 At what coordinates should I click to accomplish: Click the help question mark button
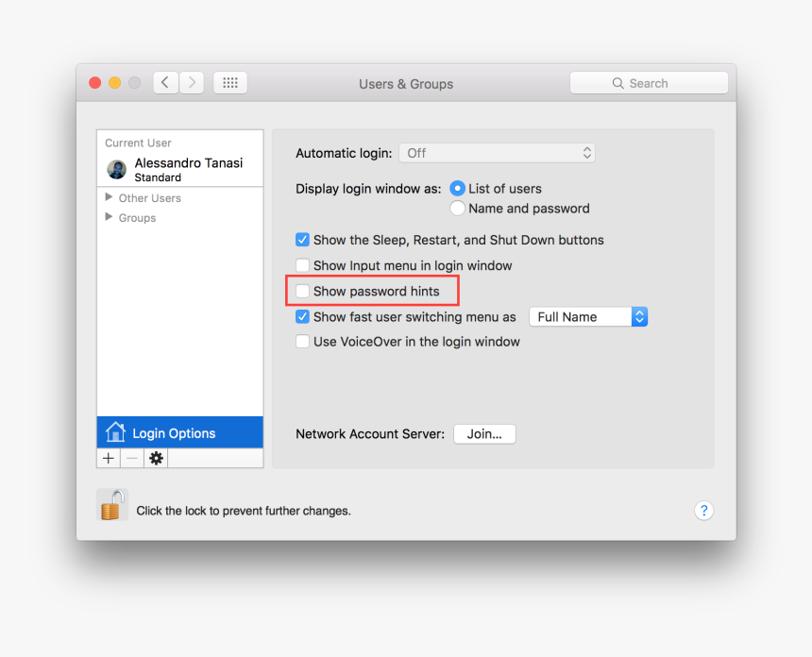(x=703, y=511)
